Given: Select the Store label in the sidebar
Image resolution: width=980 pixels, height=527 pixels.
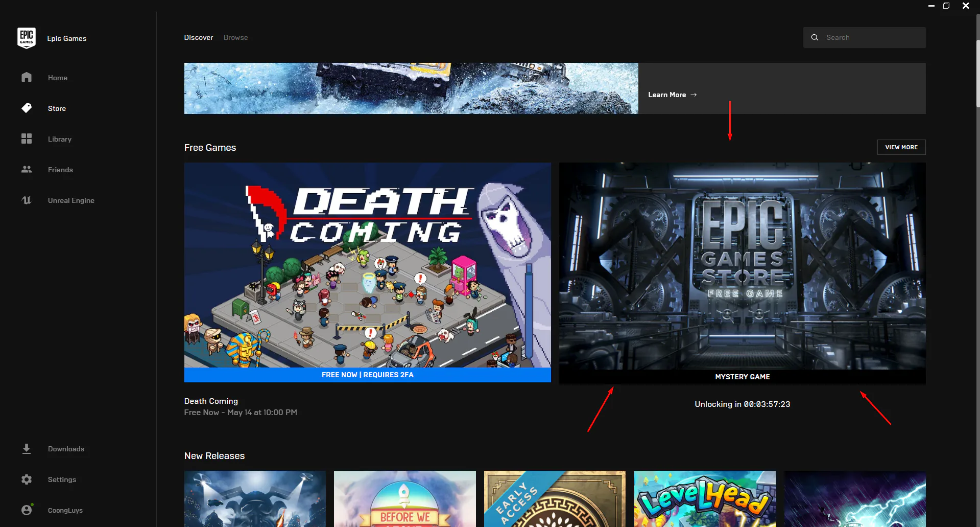Looking at the screenshot, I should tap(57, 108).
